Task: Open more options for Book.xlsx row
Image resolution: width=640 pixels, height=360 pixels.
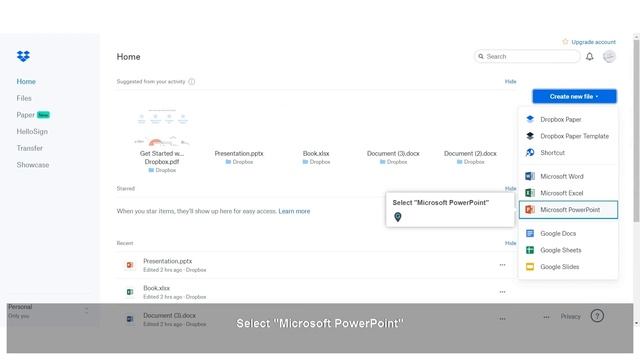Action: 502,292
